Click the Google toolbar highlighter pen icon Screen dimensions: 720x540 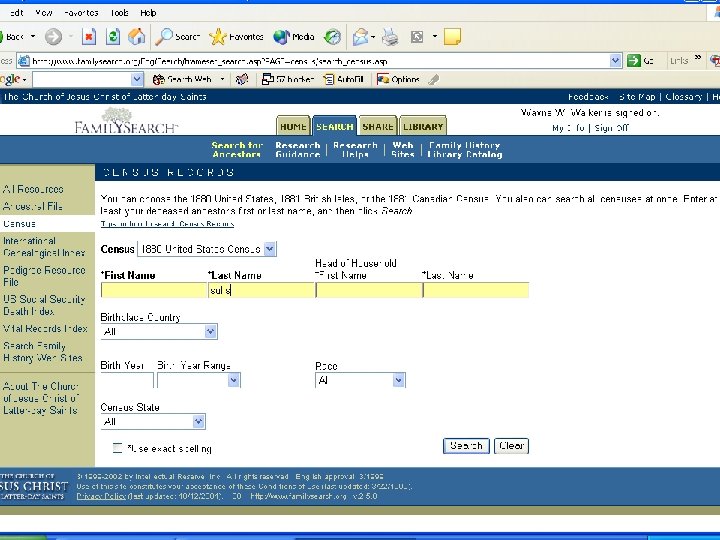click(x=433, y=79)
